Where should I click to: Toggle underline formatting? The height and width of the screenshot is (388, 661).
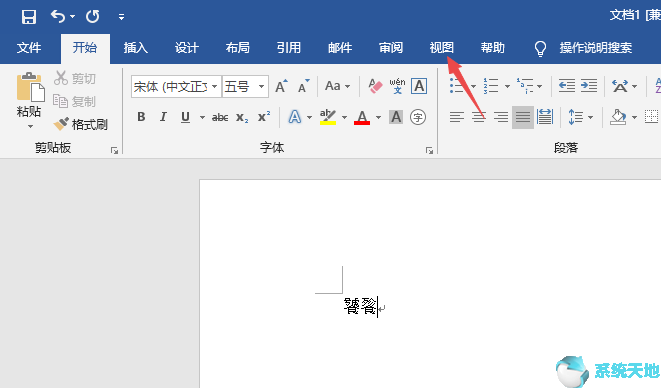coord(185,117)
